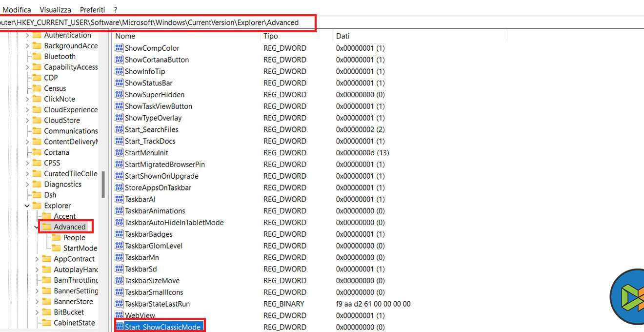Collapse the Advanced key
The width and height of the screenshot is (644, 332).
[37, 227]
